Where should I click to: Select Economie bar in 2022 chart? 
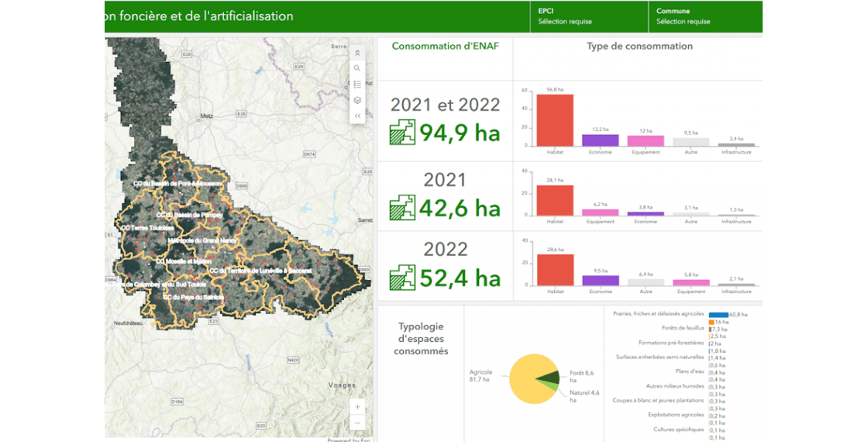tap(601, 280)
